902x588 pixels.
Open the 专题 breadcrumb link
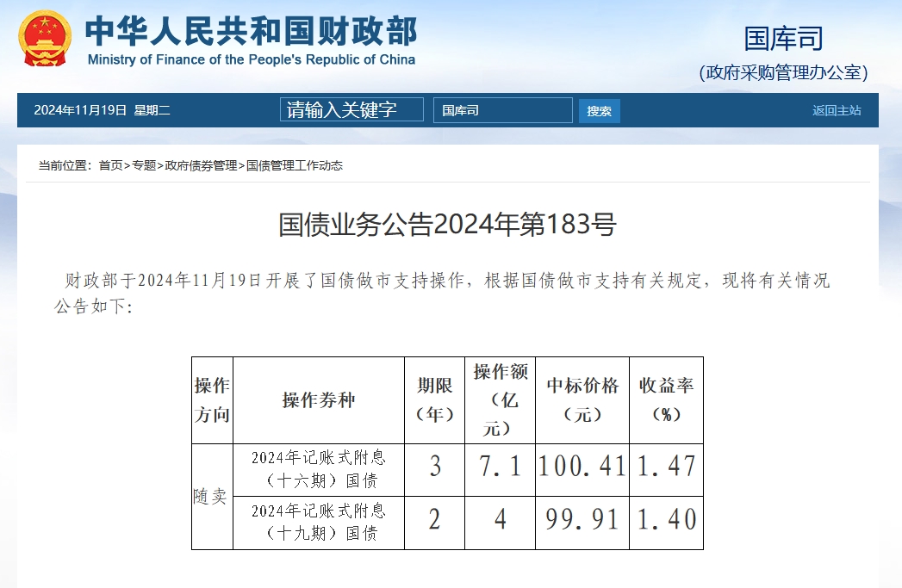144,165
